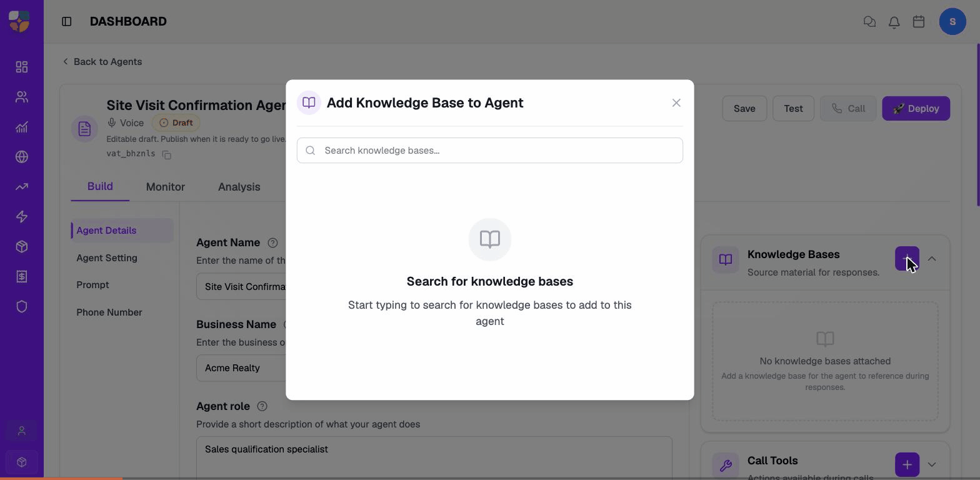Open the globe icon in sidebar

pyautogui.click(x=22, y=157)
